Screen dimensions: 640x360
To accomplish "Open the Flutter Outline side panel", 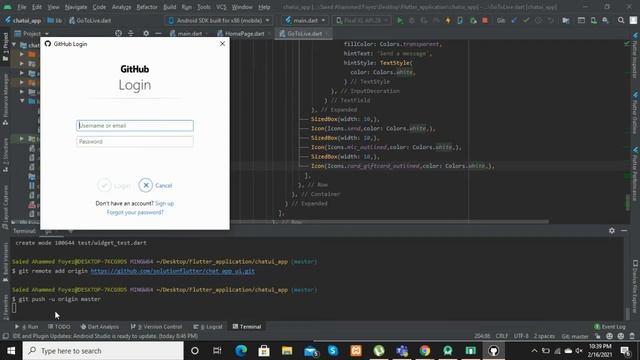I will [636, 114].
